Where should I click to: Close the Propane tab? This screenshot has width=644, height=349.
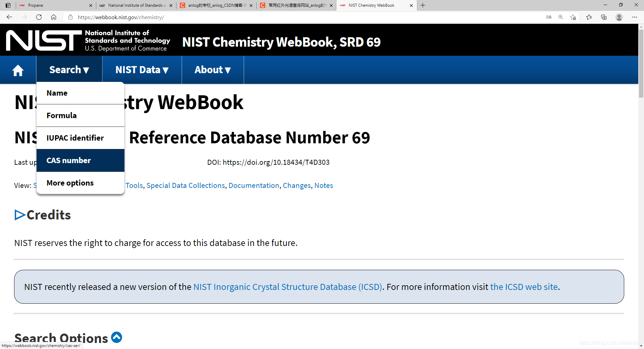(x=91, y=5)
